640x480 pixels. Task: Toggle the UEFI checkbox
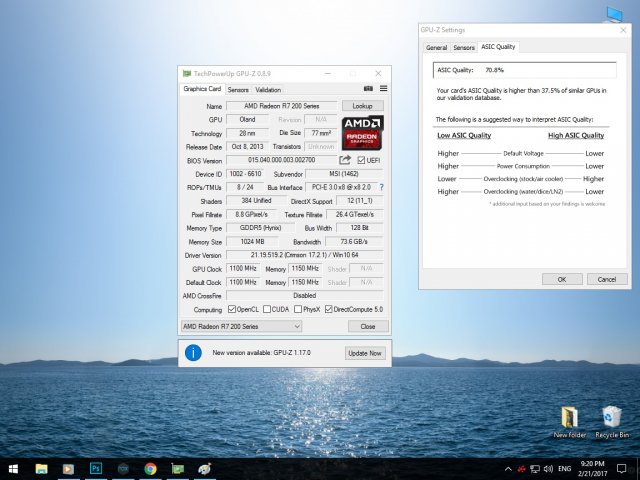pos(361,160)
